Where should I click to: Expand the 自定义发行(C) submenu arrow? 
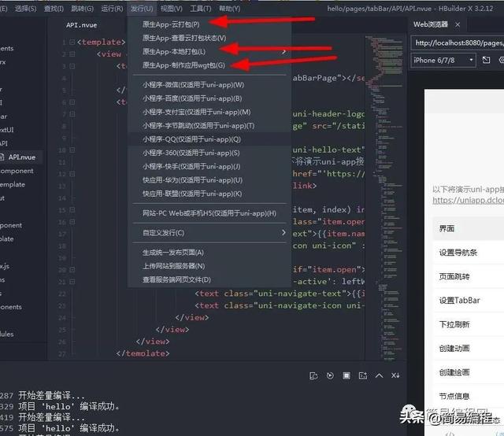pos(283,232)
